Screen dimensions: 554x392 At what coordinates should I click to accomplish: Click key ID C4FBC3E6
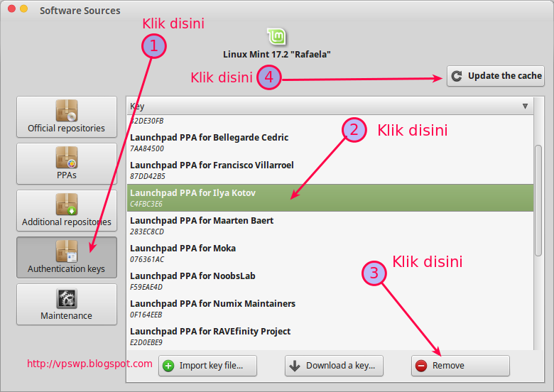coord(146,204)
